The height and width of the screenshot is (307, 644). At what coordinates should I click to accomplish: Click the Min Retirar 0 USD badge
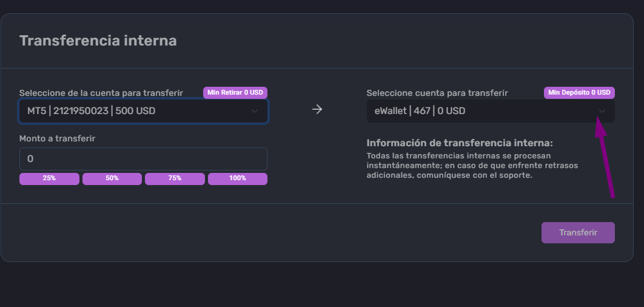click(235, 92)
